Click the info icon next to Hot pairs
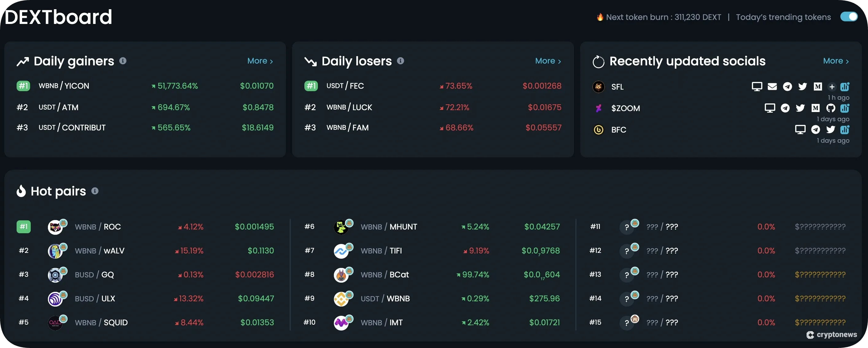Image resolution: width=868 pixels, height=348 pixels. point(95,191)
